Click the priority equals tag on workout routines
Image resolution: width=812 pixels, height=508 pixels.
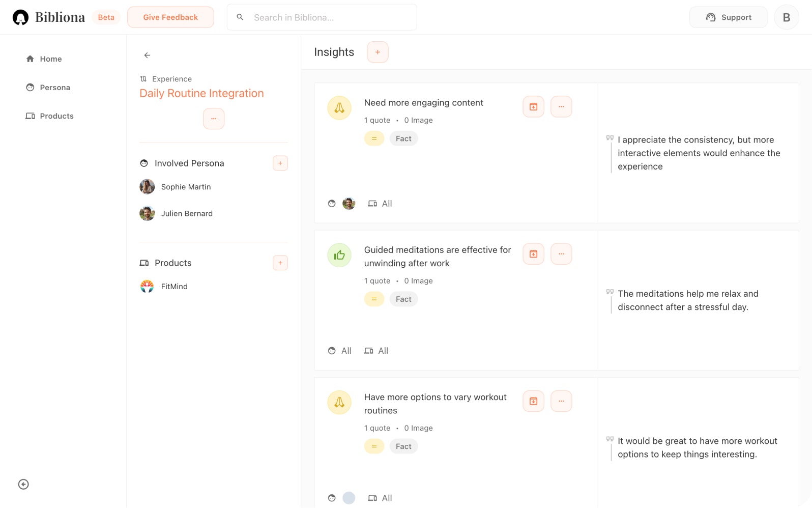[x=374, y=446]
